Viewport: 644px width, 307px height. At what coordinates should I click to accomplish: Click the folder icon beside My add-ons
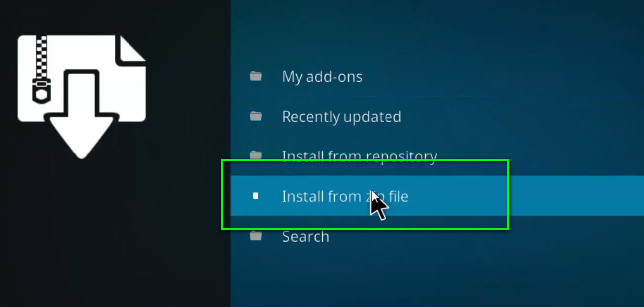pyautogui.click(x=256, y=76)
